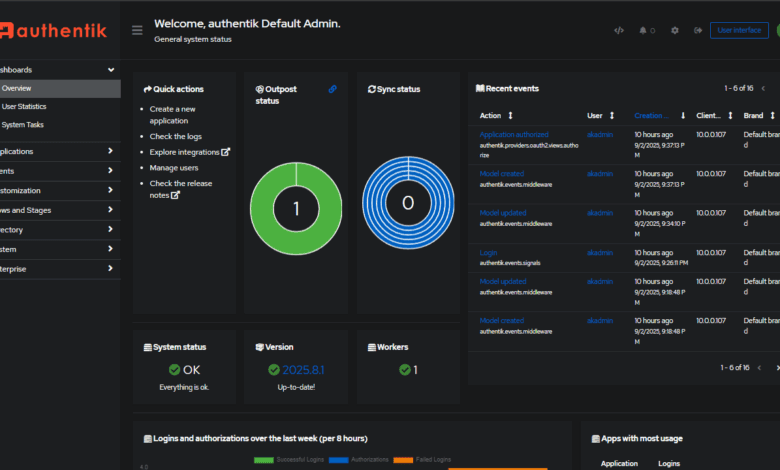Screen dimensions: 780x470
Task: Click the sign-out icon in header
Action: [x=698, y=30]
